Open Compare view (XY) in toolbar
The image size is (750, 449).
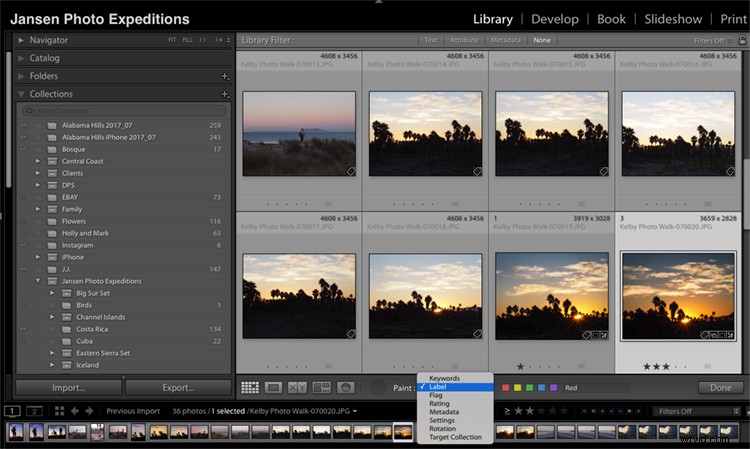click(297, 387)
